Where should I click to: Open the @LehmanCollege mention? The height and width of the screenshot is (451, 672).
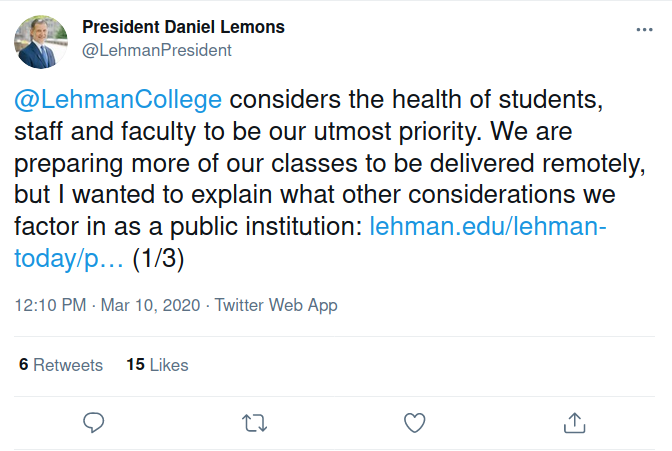pyautogui.click(x=117, y=100)
